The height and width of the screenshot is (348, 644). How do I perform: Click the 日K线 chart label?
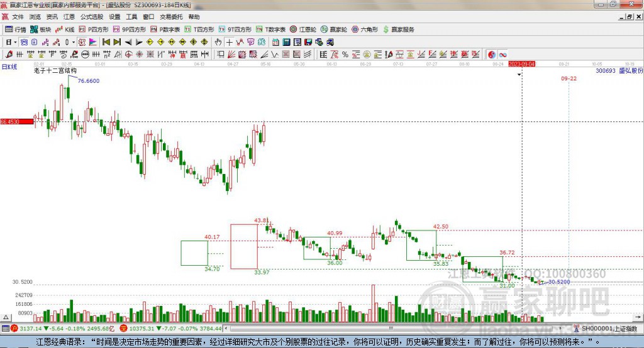click(x=9, y=67)
